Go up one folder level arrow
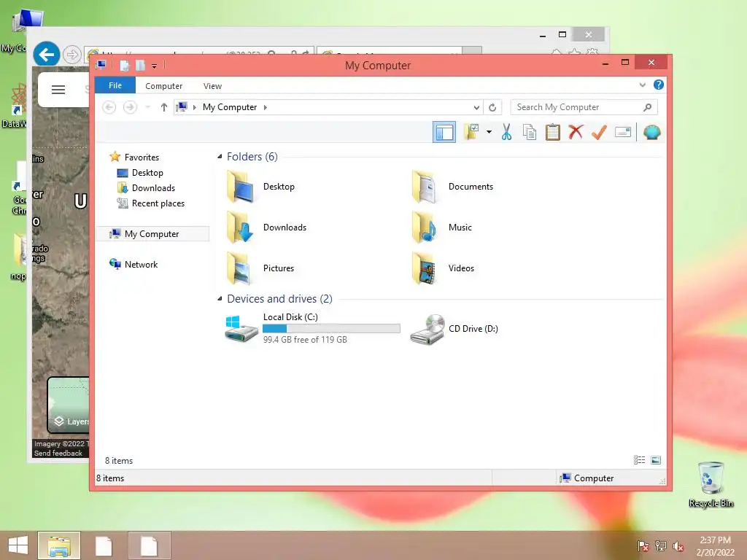The width and height of the screenshot is (747, 560). click(x=164, y=107)
